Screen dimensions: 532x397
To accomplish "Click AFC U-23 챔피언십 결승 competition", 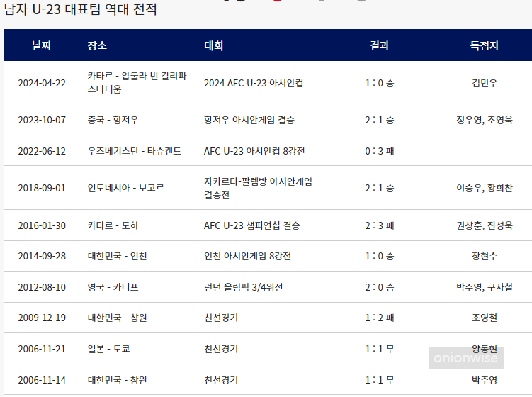I will 251,225.
